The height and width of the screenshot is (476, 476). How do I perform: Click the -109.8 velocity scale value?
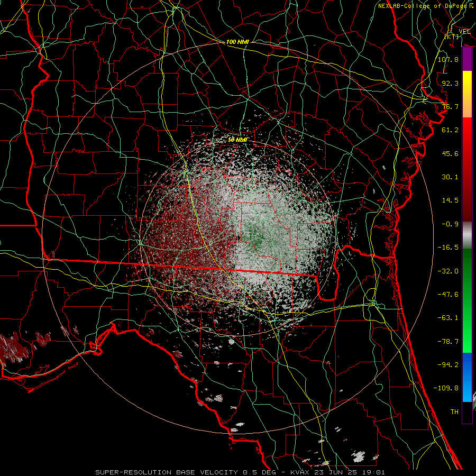446,388
